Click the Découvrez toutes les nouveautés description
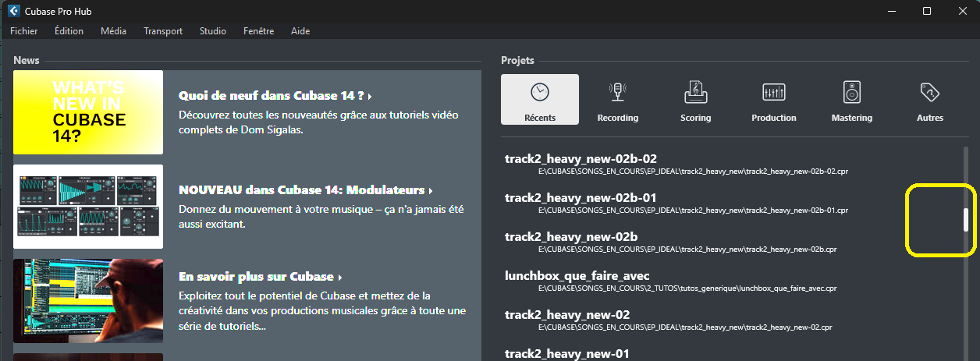980x361 pixels. tap(318, 122)
